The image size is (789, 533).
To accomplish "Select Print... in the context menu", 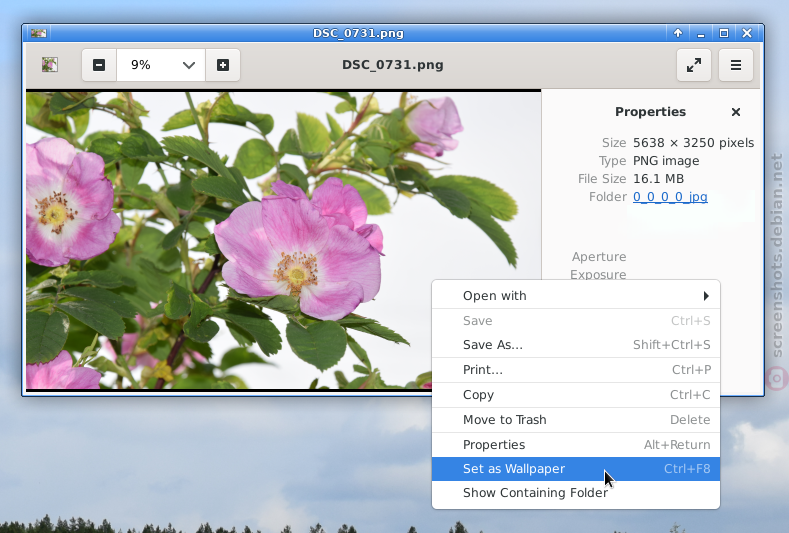I will coord(576,370).
